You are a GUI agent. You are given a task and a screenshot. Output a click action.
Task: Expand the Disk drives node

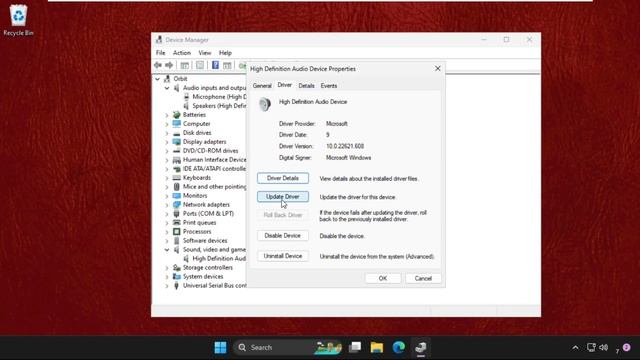point(167,133)
